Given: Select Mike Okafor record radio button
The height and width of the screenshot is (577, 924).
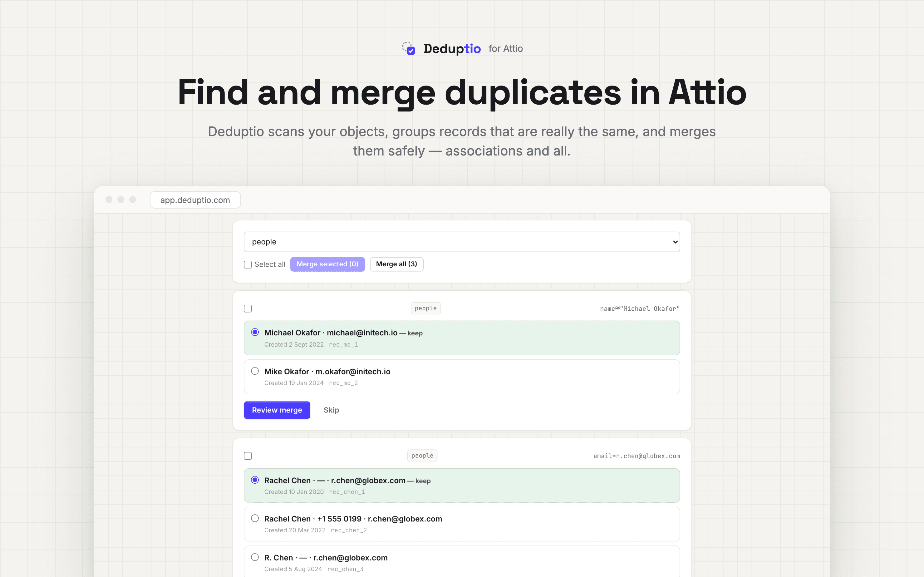Looking at the screenshot, I should [255, 371].
